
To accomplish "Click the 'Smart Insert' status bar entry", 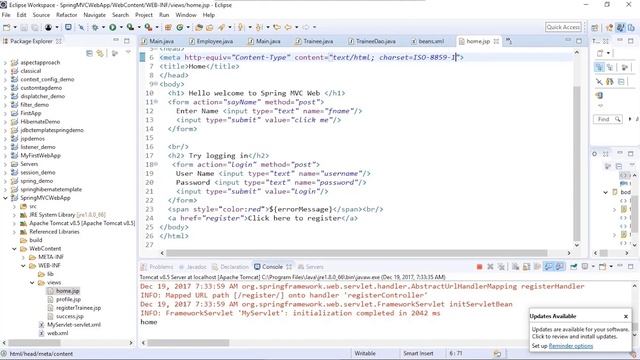I will tap(418, 353).
